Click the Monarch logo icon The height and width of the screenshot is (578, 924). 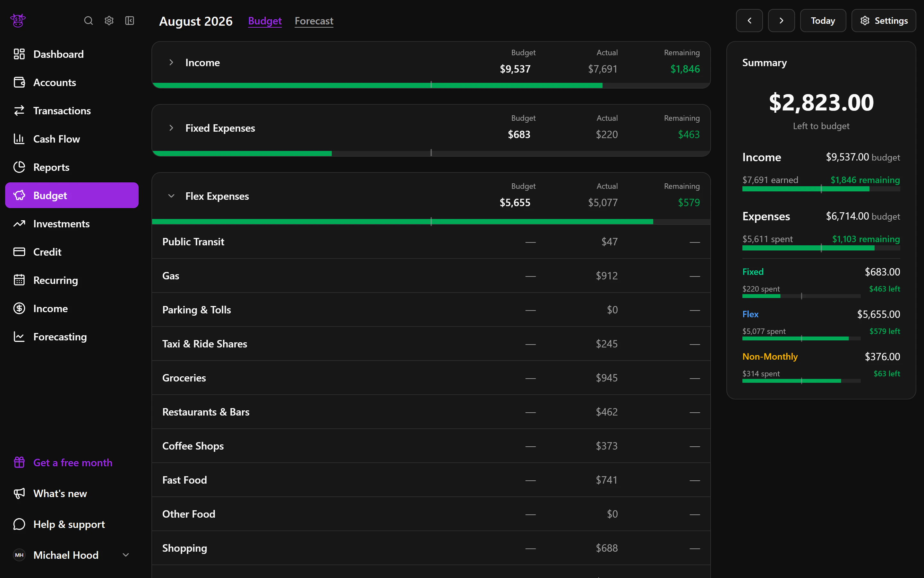(x=18, y=21)
